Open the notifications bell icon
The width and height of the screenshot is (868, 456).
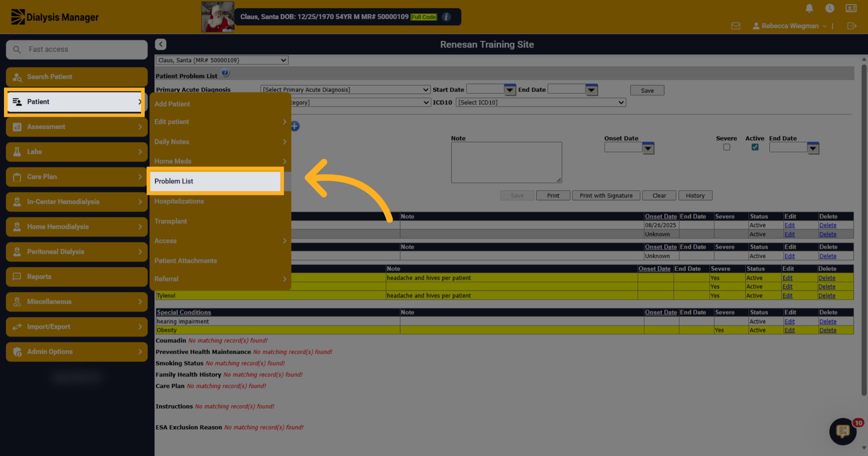[809, 8]
